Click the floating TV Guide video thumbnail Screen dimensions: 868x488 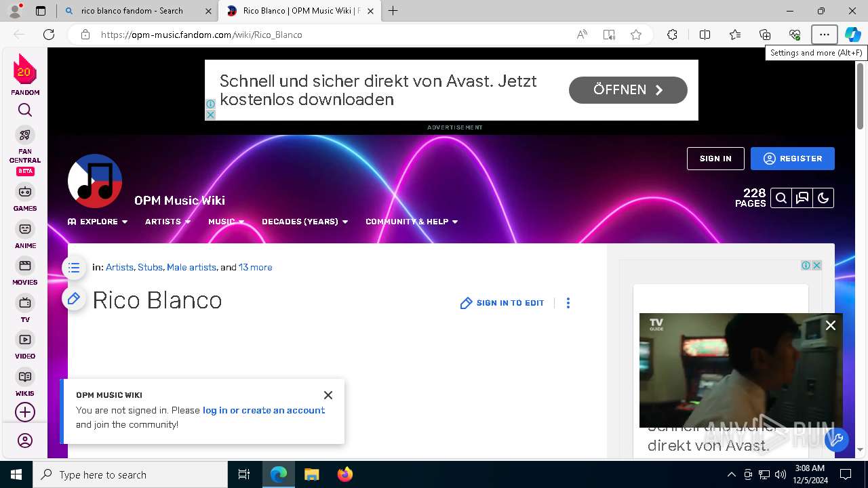[741, 370]
